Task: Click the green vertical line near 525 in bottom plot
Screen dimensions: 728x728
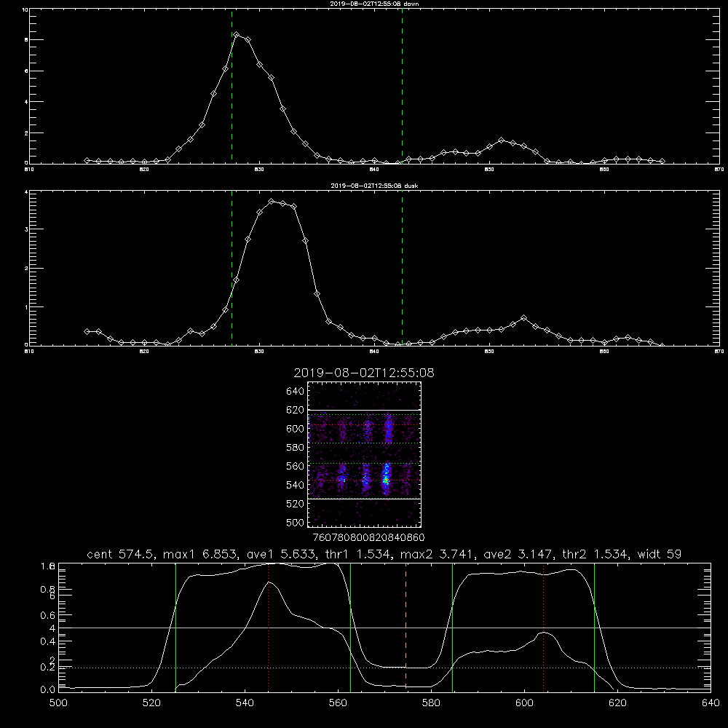Action: tap(175, 627)
